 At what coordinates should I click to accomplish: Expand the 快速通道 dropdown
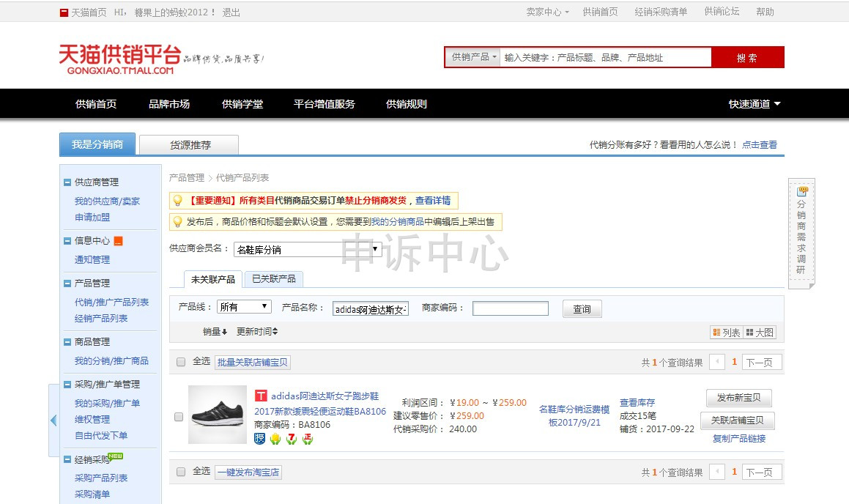coord(755,104)
